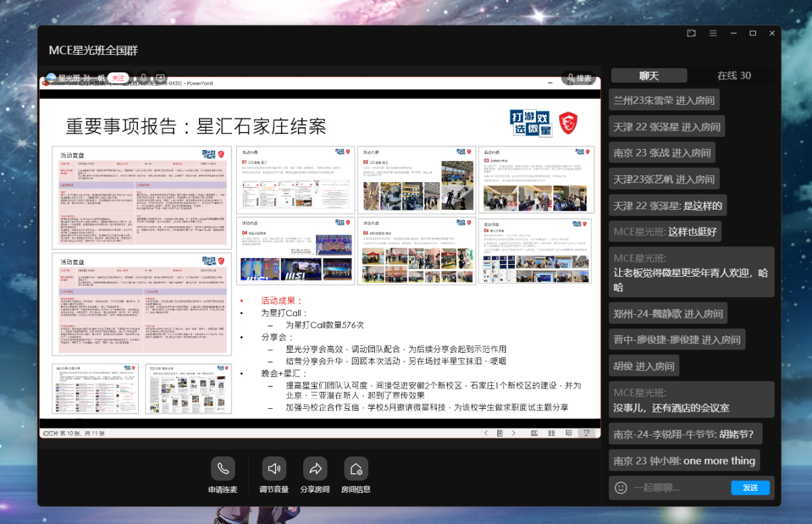The width and height of the screenshot is (812, 524).
Task: Maximize the MCE星光班全国群 window
Action: (752, 33)
